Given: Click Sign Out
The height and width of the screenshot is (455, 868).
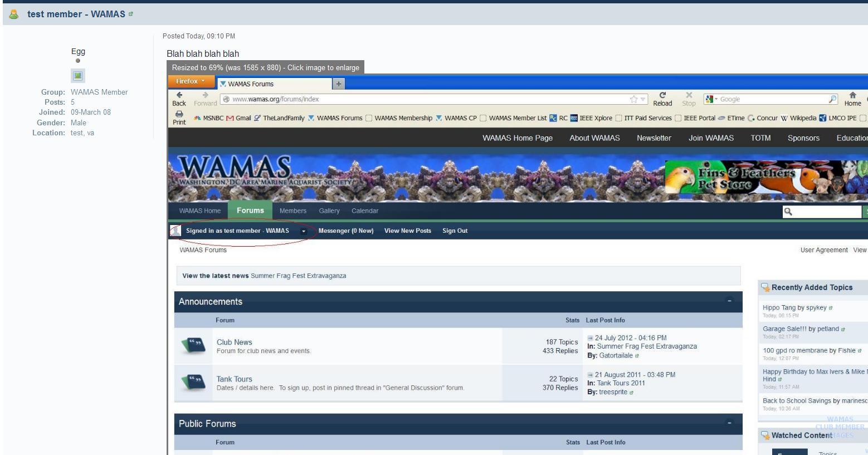Looking at the screenshot, I should point(455,231).
